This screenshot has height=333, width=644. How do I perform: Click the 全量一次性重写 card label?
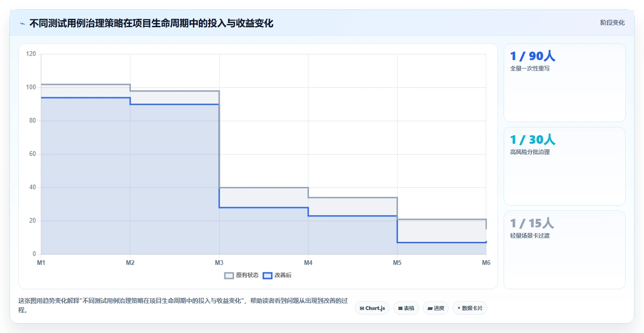point(529,69)
